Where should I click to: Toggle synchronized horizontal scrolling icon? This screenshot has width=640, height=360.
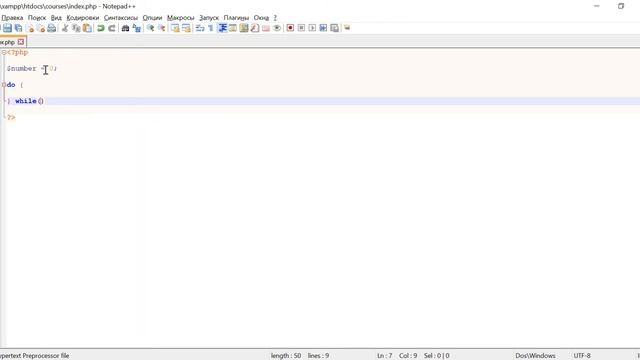coord(186,28)
